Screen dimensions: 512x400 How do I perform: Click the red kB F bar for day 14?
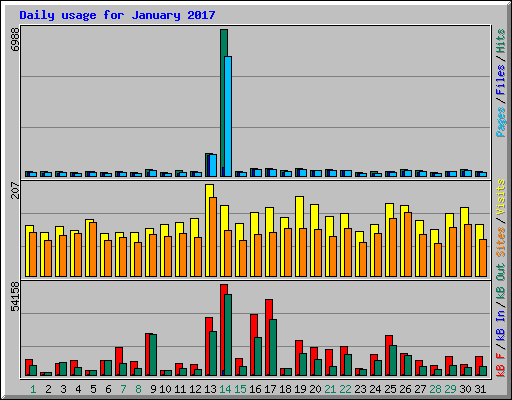click(223, 330)
